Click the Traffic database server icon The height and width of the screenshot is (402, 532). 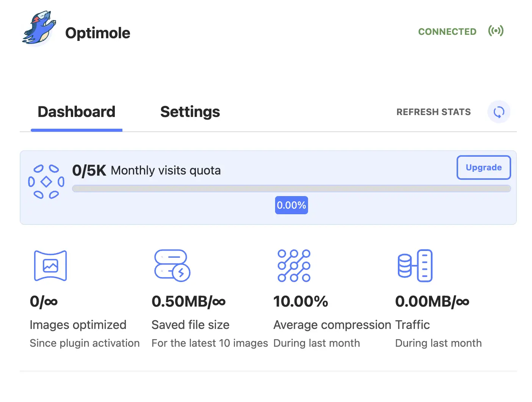tap(415, 266)
